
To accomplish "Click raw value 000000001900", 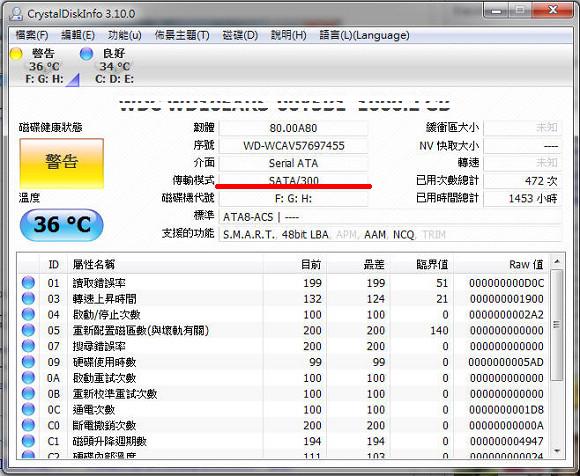I will click(x=506, y=299).
